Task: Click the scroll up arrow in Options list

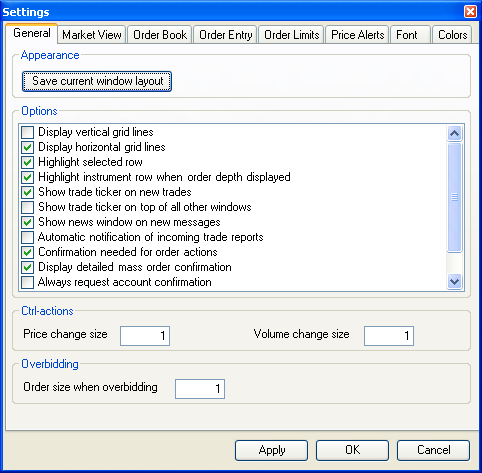Action: click(x=454, y=133)
